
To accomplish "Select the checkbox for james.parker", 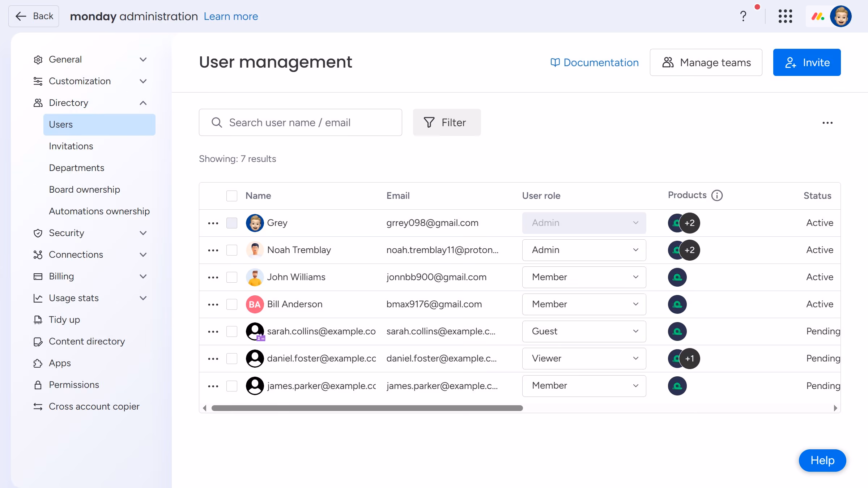I will (232, 386).
